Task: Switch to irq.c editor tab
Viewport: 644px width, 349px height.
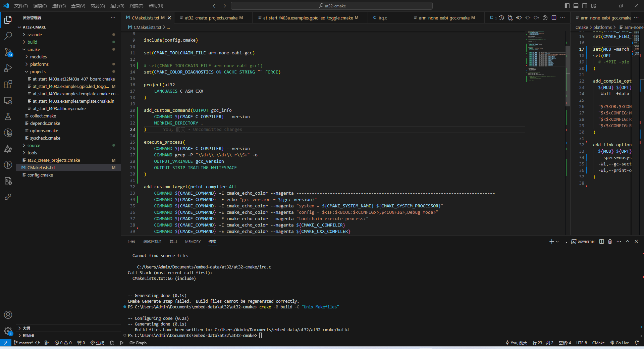Action: 388,18
